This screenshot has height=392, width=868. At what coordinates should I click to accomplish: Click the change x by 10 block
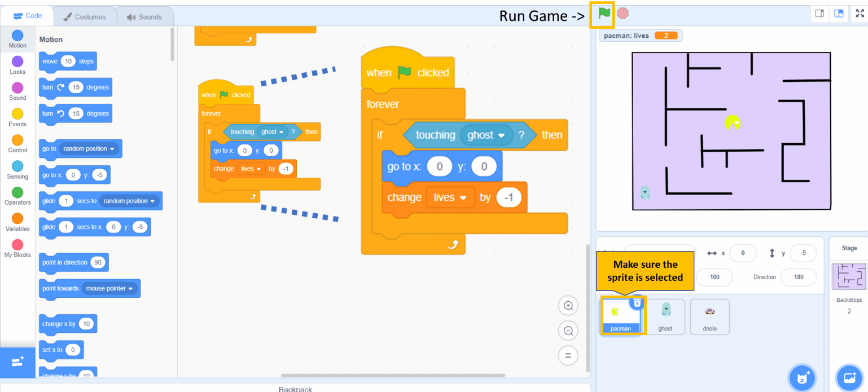[x=68, y=324]
